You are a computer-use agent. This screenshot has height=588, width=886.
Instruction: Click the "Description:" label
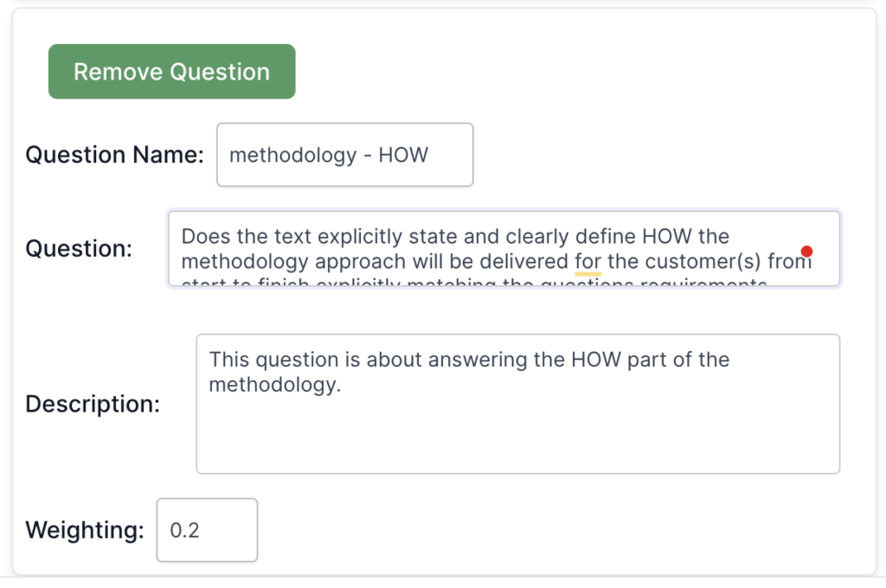pos(93,404)
